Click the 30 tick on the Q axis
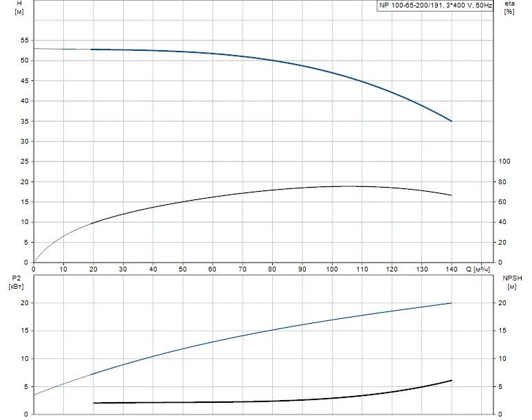532x420 pixels. click(123, 269)
